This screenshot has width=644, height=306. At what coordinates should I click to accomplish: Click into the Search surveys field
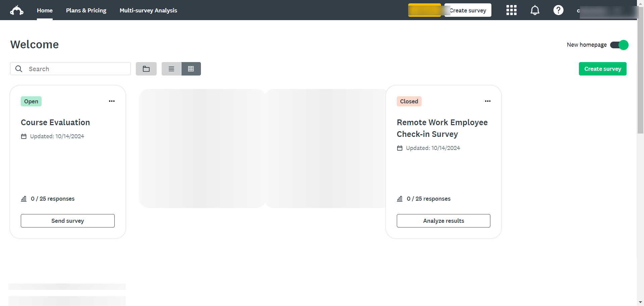[77, 69]
